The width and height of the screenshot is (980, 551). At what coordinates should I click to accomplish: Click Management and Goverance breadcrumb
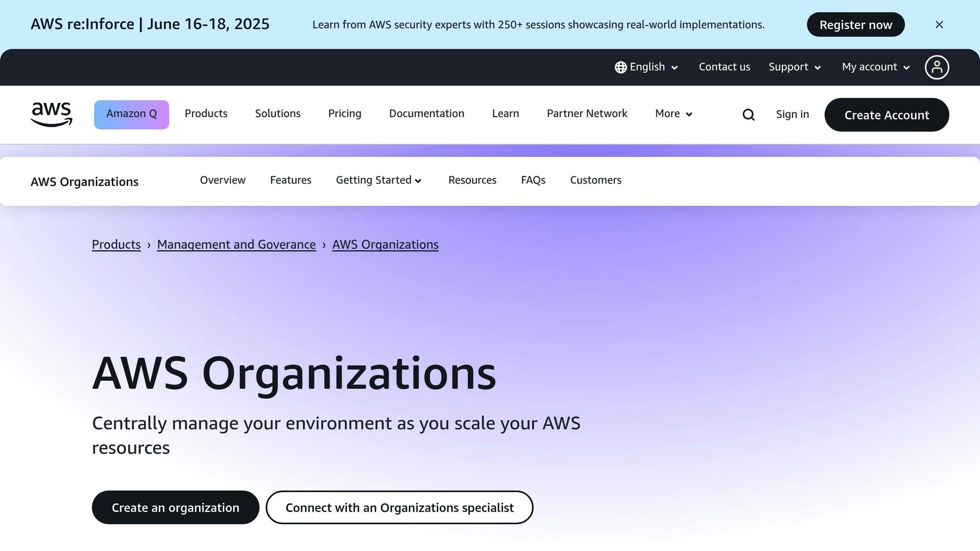click(x=236, y=244)
